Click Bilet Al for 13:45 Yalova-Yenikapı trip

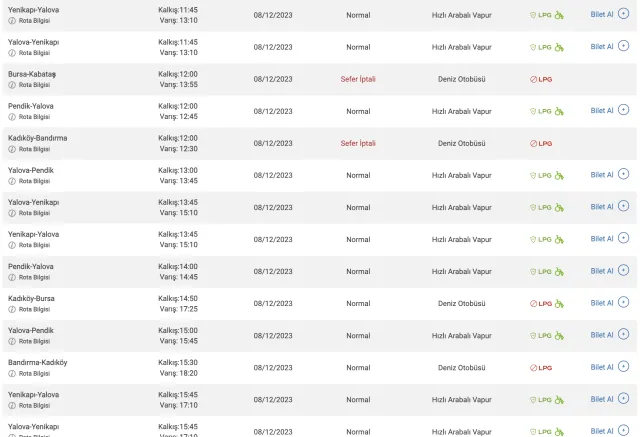[601, 206]
